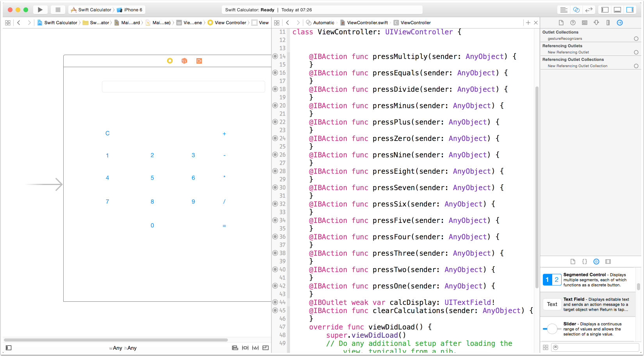Screen dimensions: 644x356
Task: Toggle the Navigator panel
Action: (x=605, y=10)
